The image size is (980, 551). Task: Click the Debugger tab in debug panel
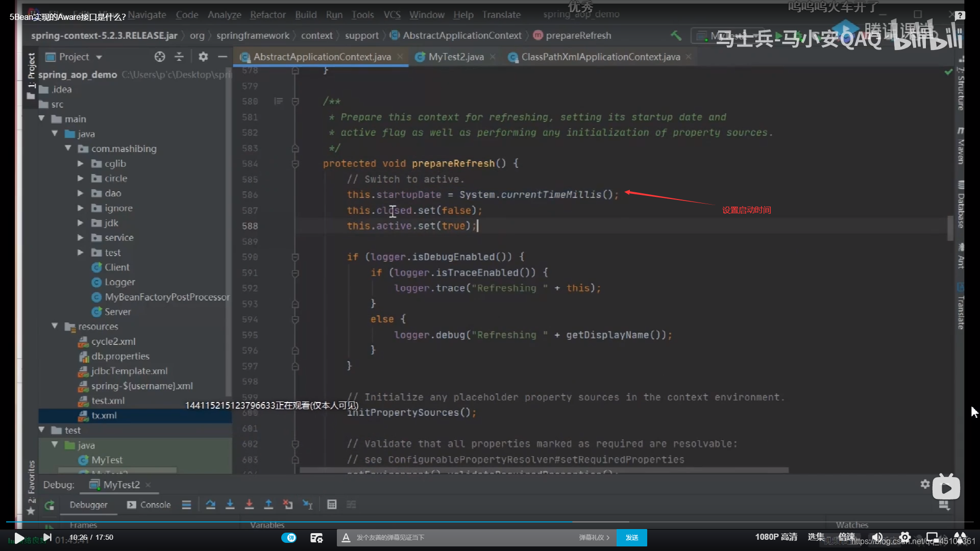(x=88, y=504)
